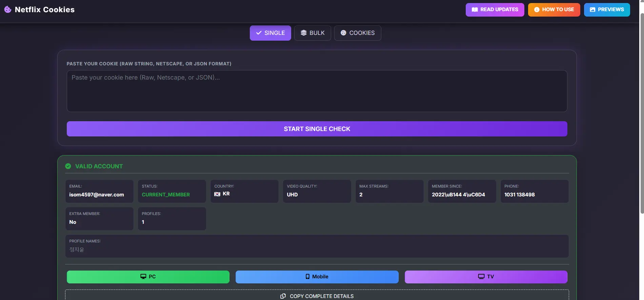644x300 pixels.
Task: Select the green PC button
Action: coord(148,277)
